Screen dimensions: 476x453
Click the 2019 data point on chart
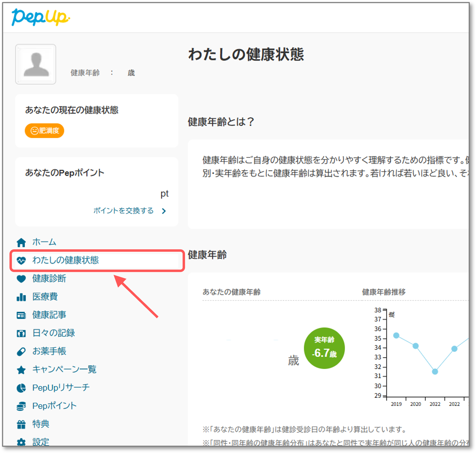tap(396, 336)
